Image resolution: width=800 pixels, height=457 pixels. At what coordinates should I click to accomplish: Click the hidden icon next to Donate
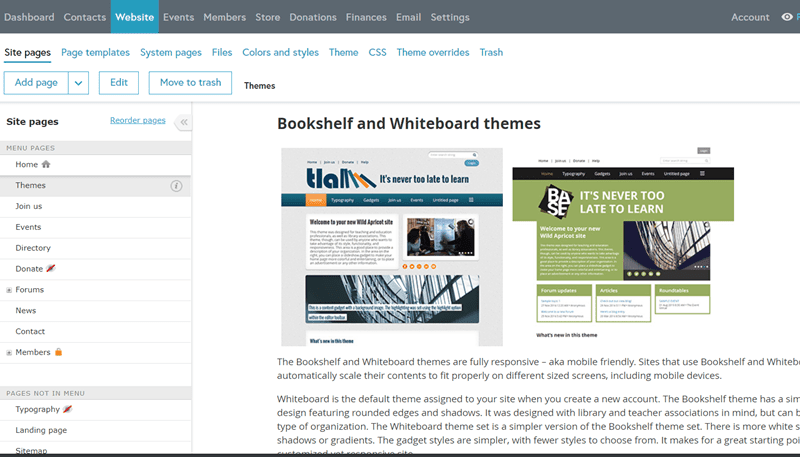[x=51, y=268]
